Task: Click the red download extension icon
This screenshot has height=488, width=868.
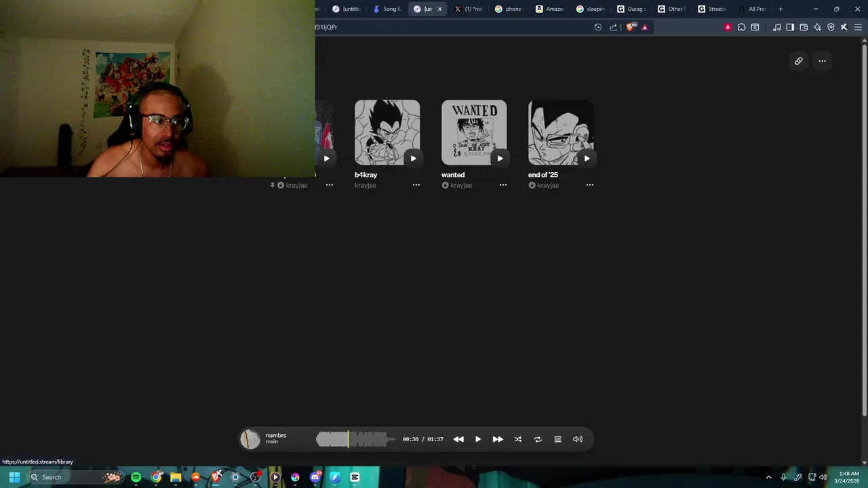Action: tap(728, 27)
